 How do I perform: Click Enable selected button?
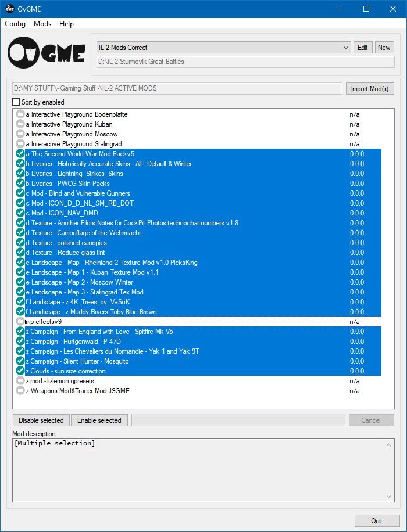point(99,420)
